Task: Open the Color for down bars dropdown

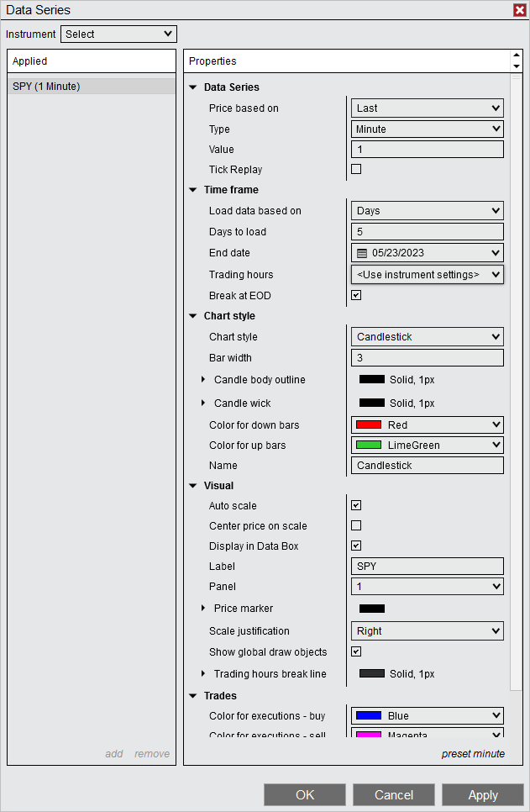Action: (x=427, y=424)
